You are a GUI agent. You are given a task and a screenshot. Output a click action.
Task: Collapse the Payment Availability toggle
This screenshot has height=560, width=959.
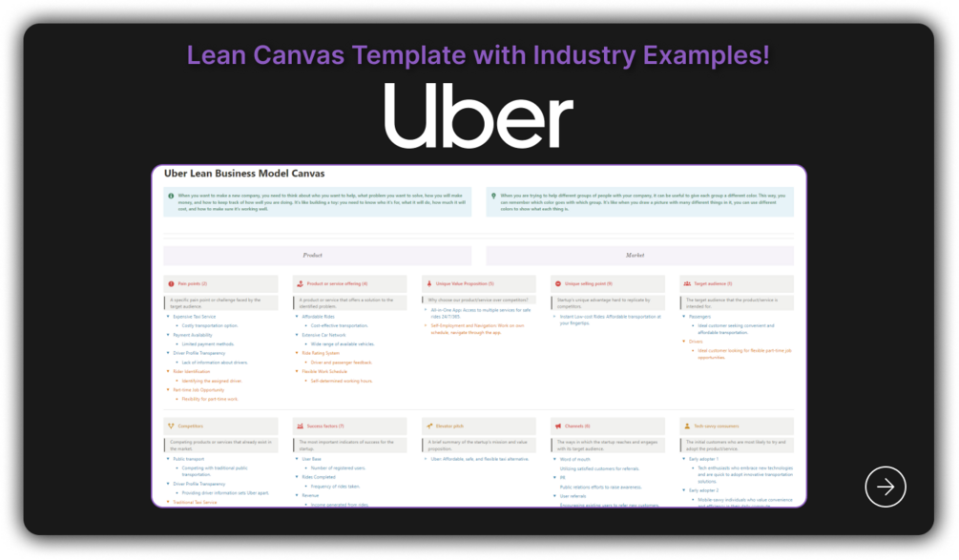pyautogui.click(x=168, y=335)
